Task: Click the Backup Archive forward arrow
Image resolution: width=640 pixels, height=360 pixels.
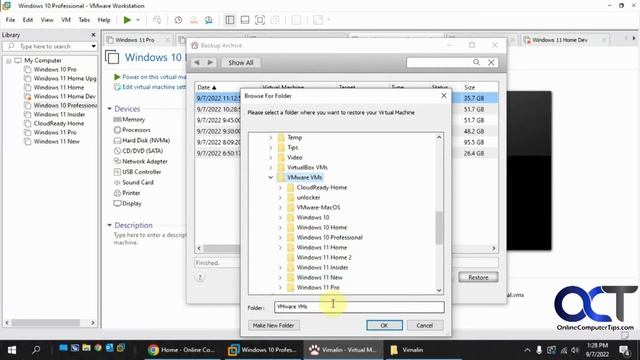Action: 210,62
